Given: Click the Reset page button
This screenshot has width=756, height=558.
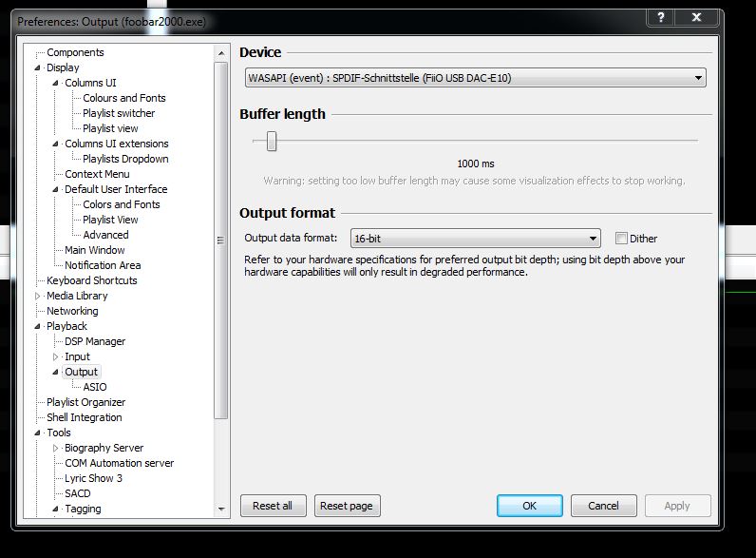Looking at the screenshot, I should click(347, 506).
